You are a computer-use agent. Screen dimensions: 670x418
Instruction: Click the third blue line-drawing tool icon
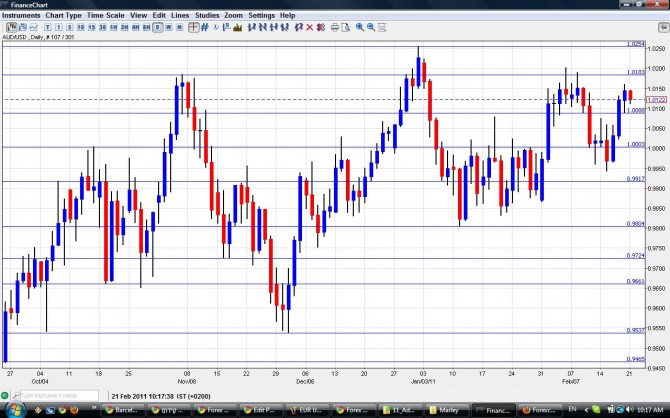click(274, 27)
